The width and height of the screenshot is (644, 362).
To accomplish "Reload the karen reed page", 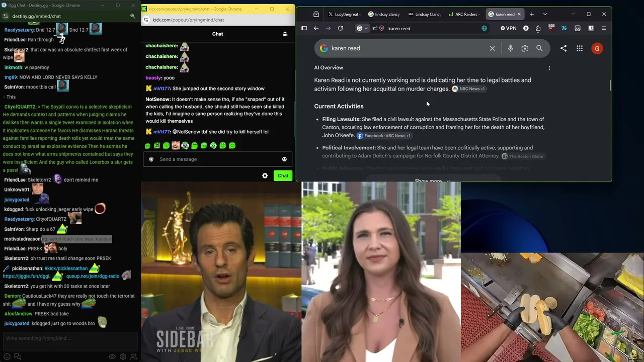I will 341,28.
